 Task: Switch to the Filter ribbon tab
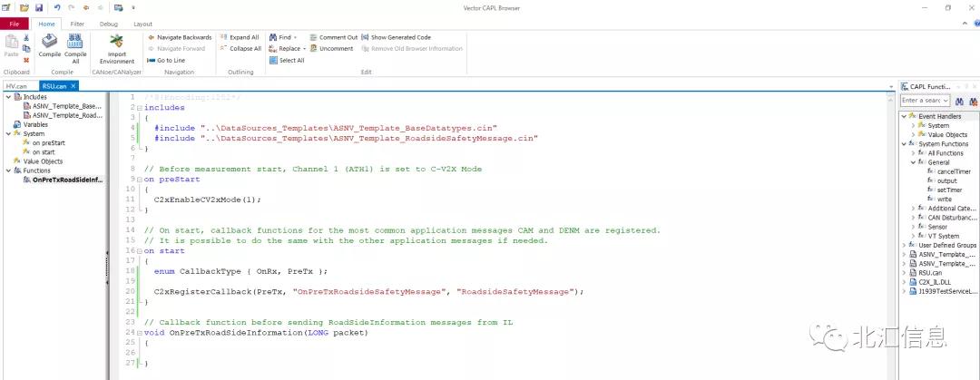click(x=77, y=24)
